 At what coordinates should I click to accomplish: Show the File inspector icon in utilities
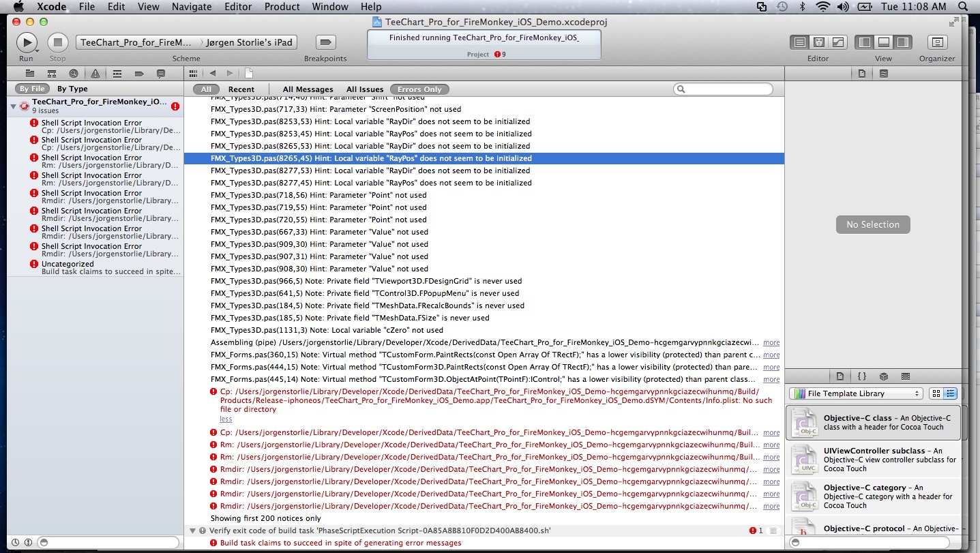coord(862,73)
